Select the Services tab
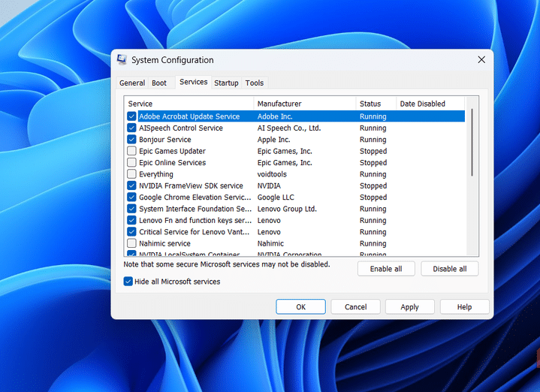 point(193,82)
